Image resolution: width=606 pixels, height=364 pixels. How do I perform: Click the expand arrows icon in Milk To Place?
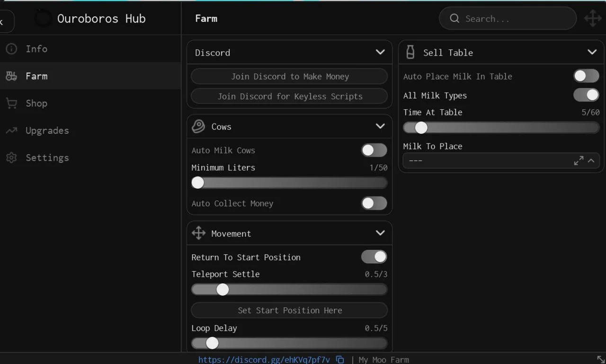579,161
